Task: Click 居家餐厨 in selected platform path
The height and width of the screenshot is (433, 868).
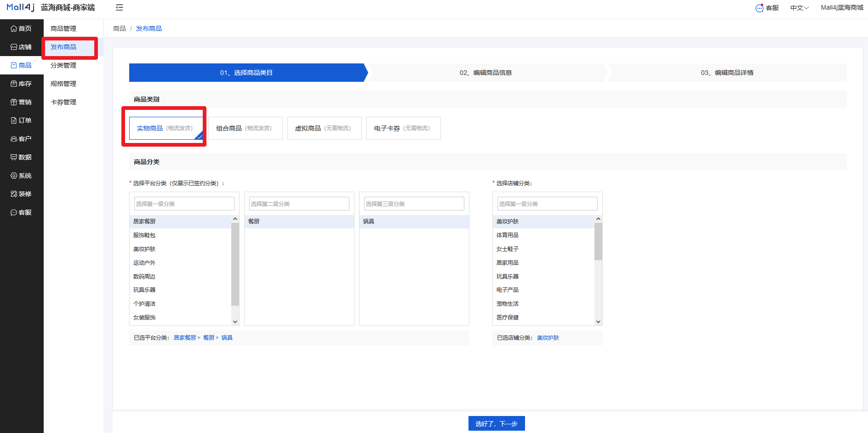Action: tap(185, 338)
